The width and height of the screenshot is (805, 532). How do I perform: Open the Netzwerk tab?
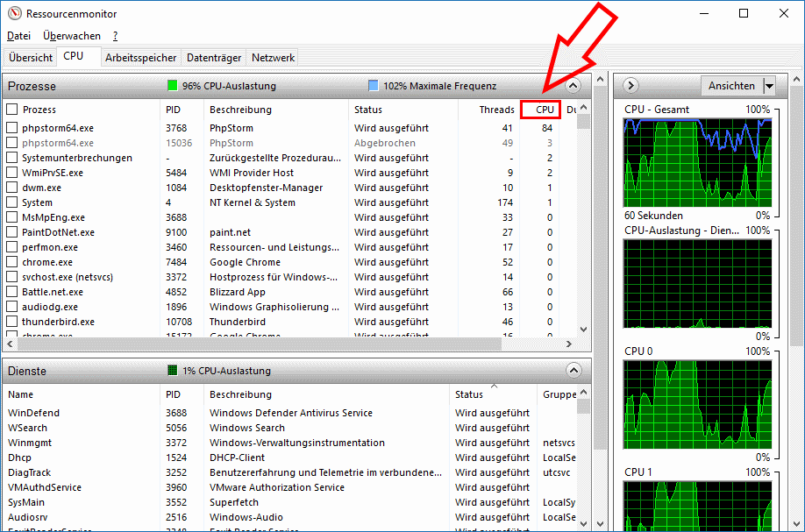273,58
